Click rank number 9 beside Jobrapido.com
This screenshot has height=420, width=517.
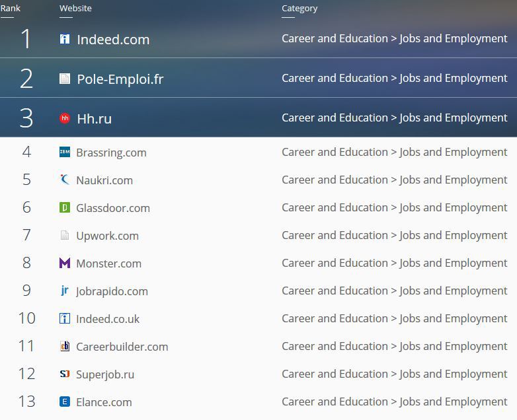(26, 291)
